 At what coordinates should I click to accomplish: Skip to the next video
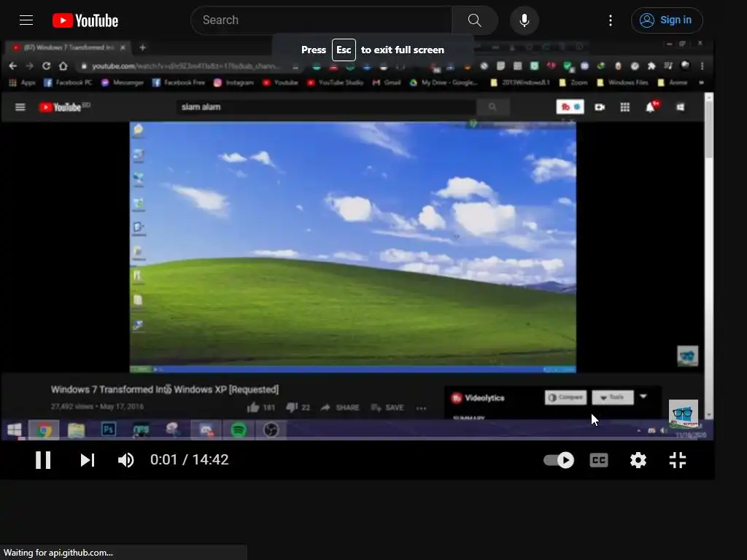pos(88,460)
